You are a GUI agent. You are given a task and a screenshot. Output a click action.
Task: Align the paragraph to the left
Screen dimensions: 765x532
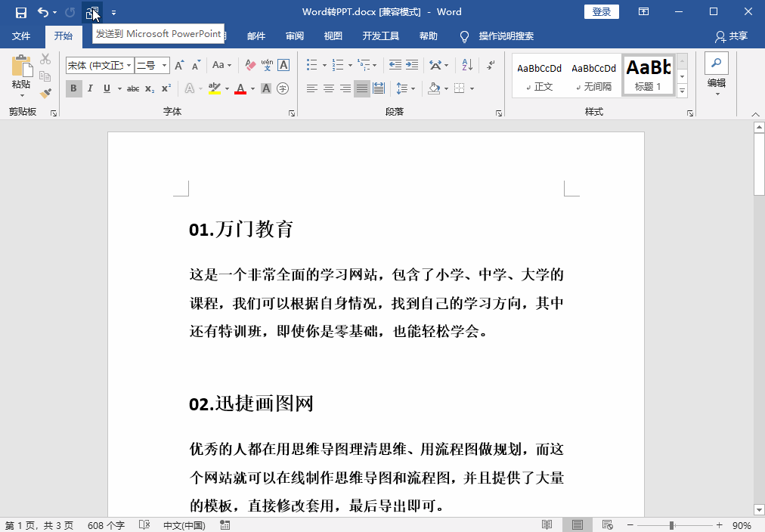point(312,88)
